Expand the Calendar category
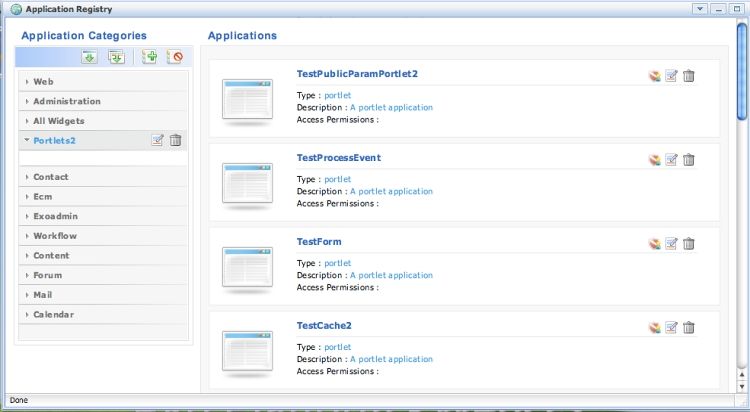Screen dimensions: 750x412 [103, 314]
